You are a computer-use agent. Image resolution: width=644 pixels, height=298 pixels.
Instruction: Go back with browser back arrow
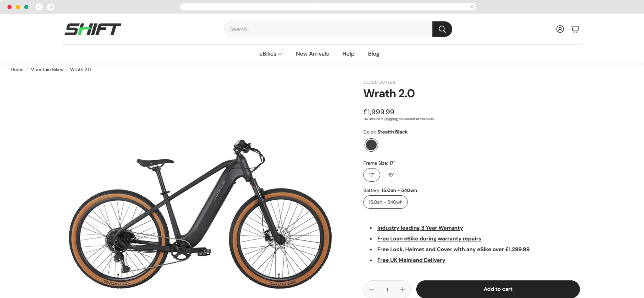(x=39, y=7)
